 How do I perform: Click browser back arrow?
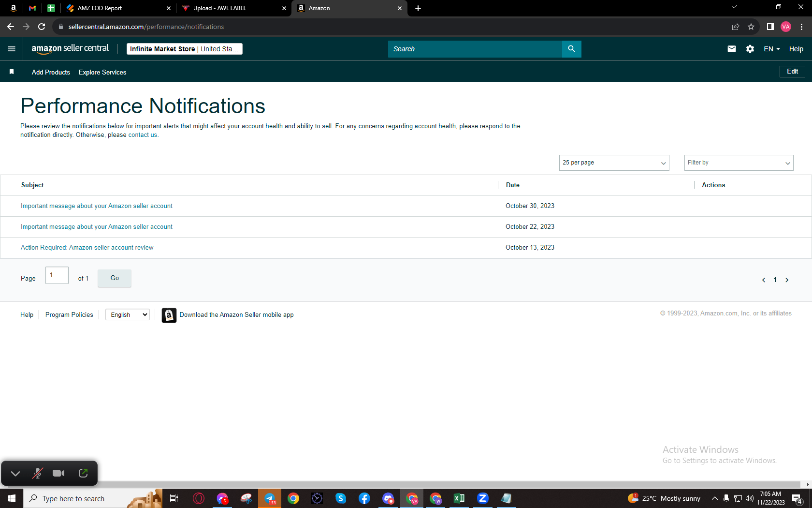tap(11, 27)
